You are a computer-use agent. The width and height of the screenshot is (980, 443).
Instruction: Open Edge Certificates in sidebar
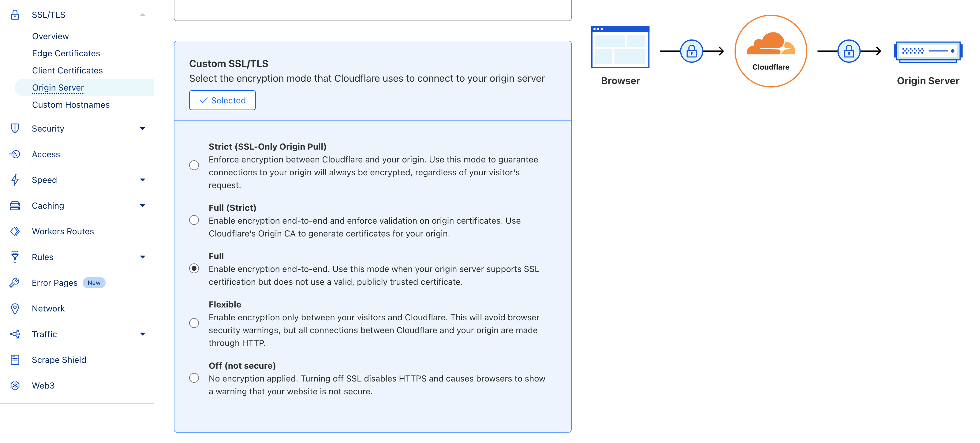click(66, 53)
